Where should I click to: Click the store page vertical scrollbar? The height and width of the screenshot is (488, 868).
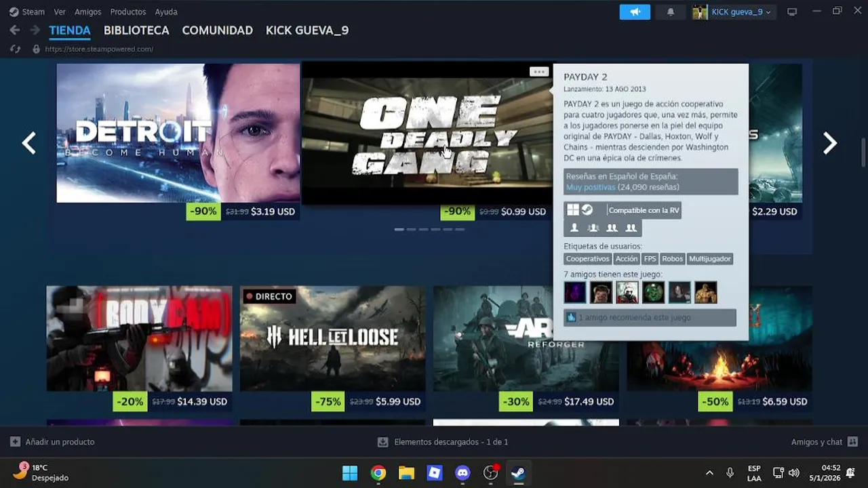tap(863, 152)
